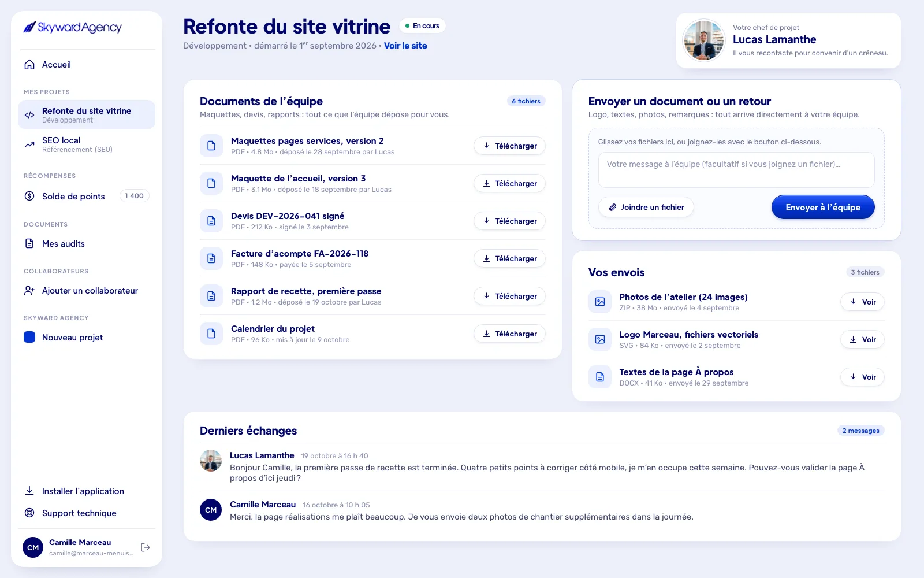Image resolution: width=924 pixels, height=578 pixels.
Task: Focus the message to team text field
Action: 736,170
